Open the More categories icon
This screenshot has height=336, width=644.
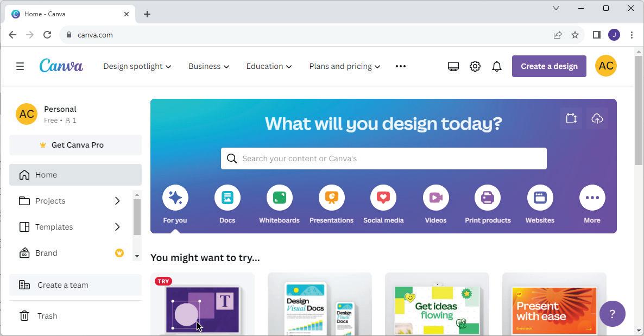click(x=592, y=198)
